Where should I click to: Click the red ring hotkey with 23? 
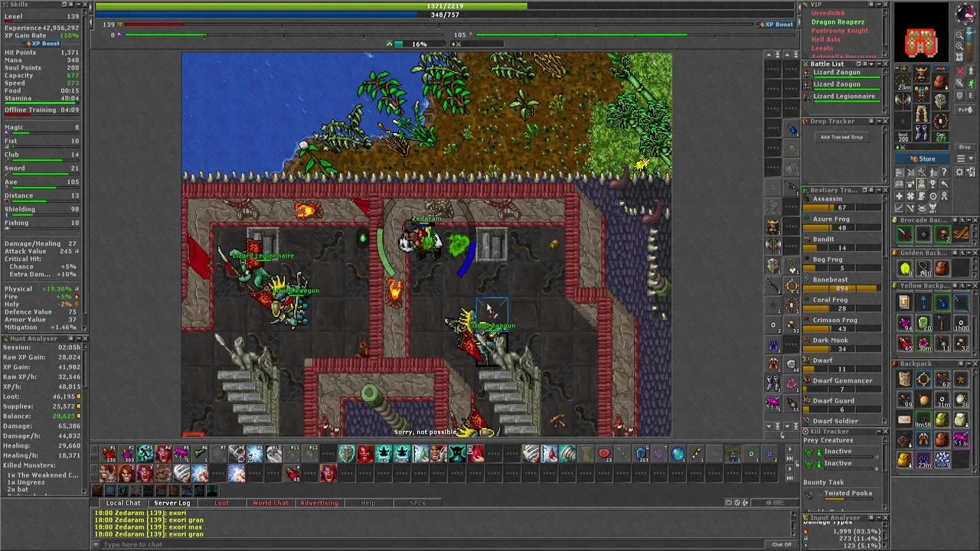(x=604, y=453)
